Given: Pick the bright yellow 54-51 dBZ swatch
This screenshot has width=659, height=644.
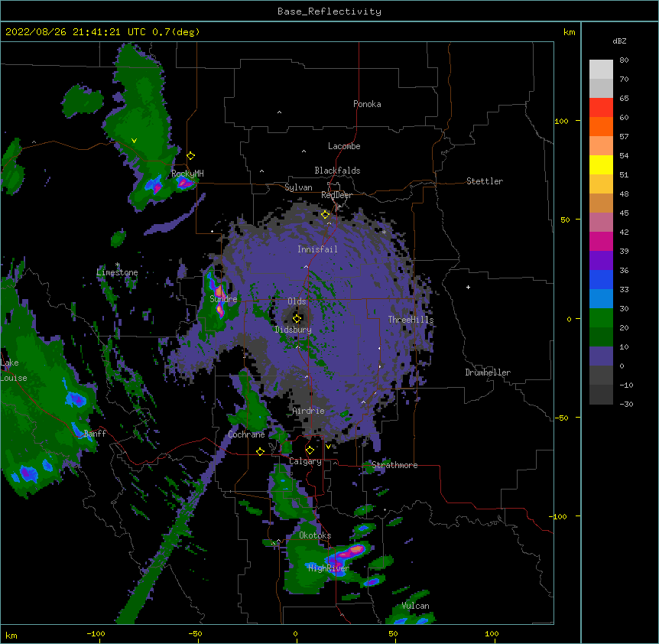Looking at the screenshot, I should (601, 164).
